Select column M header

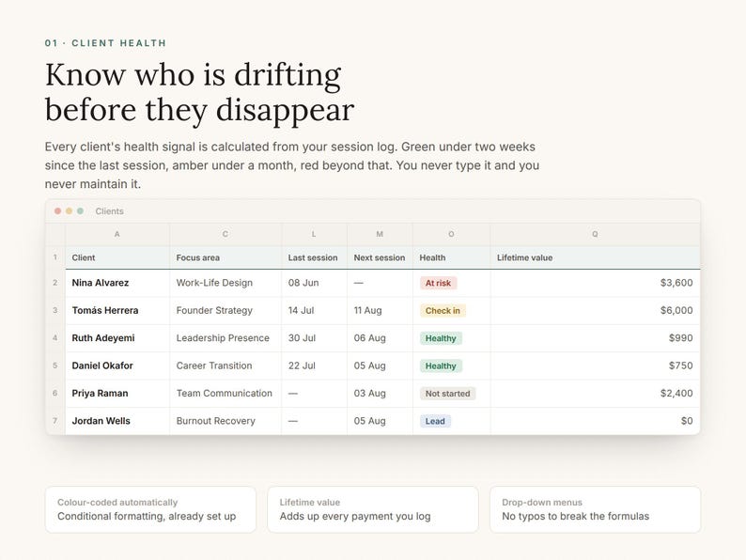pos(380,234)
